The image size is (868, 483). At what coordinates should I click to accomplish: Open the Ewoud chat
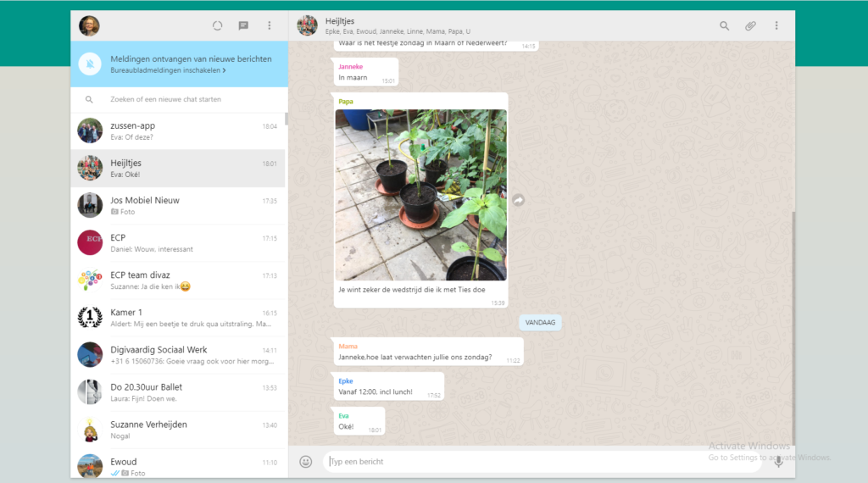pyautogui.click(x=178, y=464)
